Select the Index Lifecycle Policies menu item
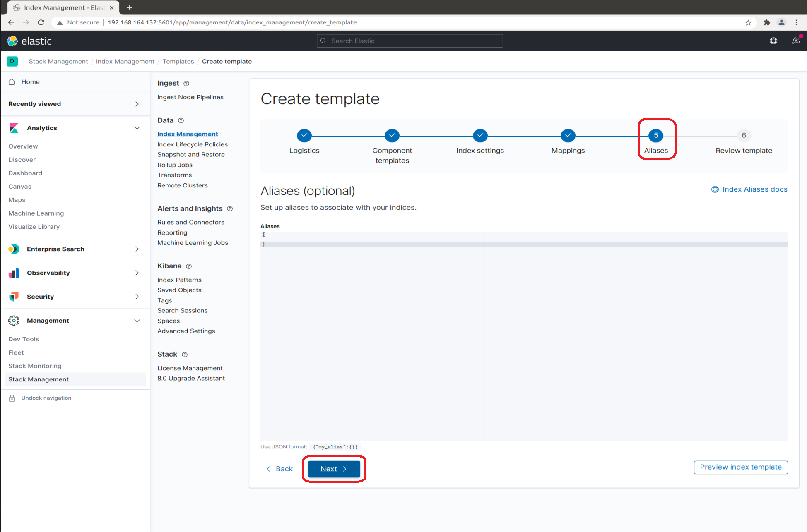 [x=192, y=144]
